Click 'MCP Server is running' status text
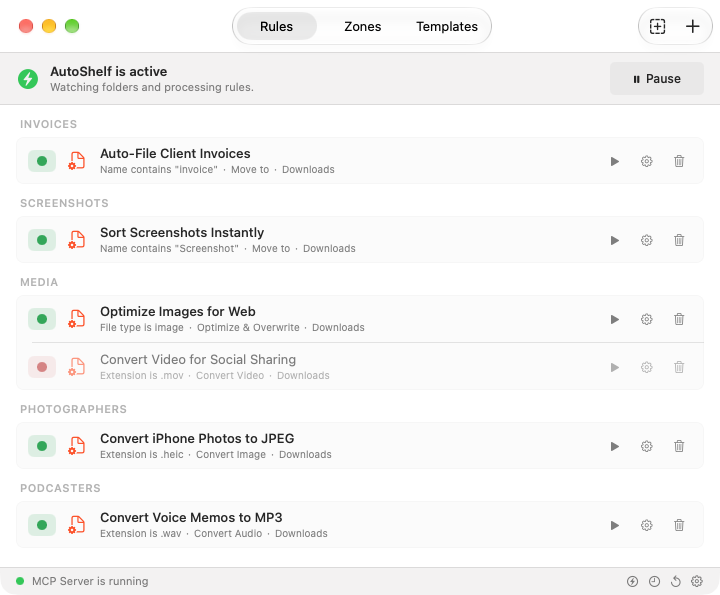 coord(90,581)
